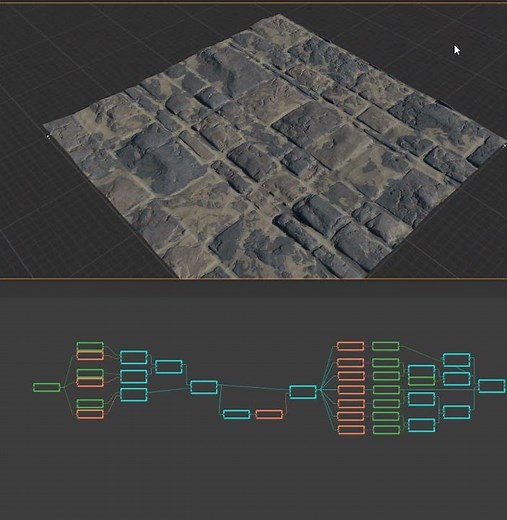Select green node tucked under cyan node
Viewport: 507px width, 520px height.
coord(422,381)
